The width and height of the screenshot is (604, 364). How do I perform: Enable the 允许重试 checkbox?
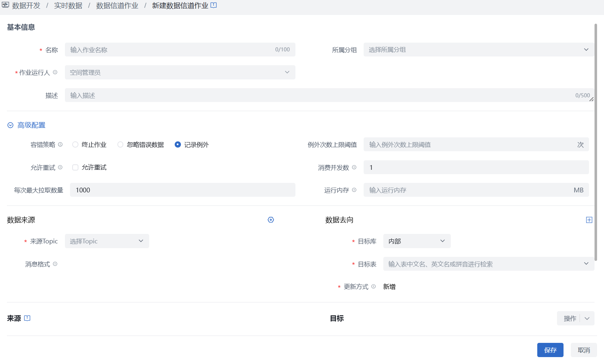pos(75,167)
